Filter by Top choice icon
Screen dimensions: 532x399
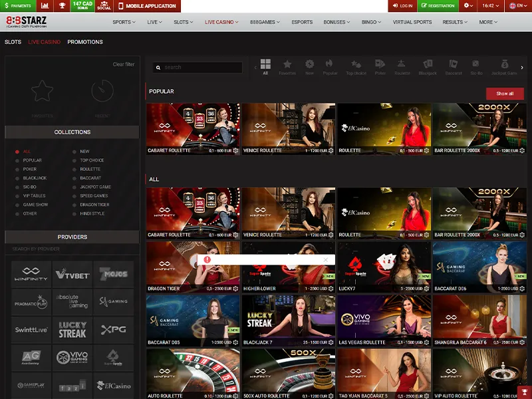pos(356,67)
